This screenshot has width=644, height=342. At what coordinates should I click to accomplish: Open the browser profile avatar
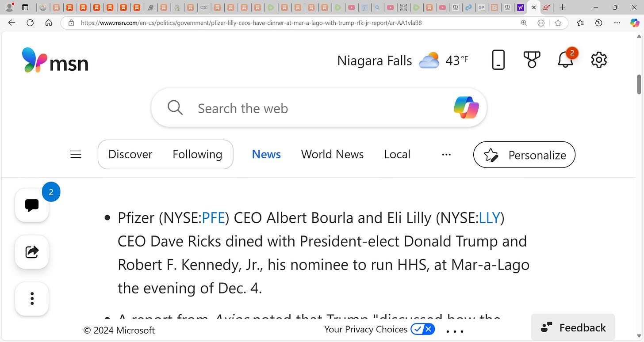(x=9, y=7)
